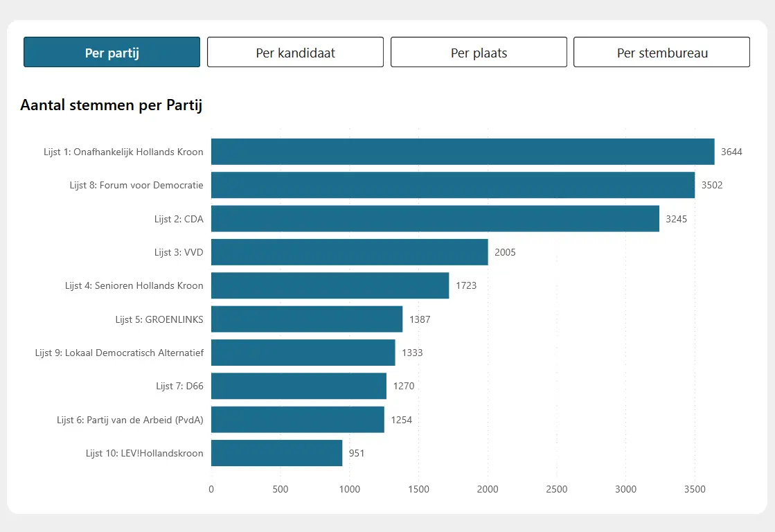Click the Onafhankelijk Hollands Kroon bar
This screenshot has width=775, height=532.
[462, 152]
